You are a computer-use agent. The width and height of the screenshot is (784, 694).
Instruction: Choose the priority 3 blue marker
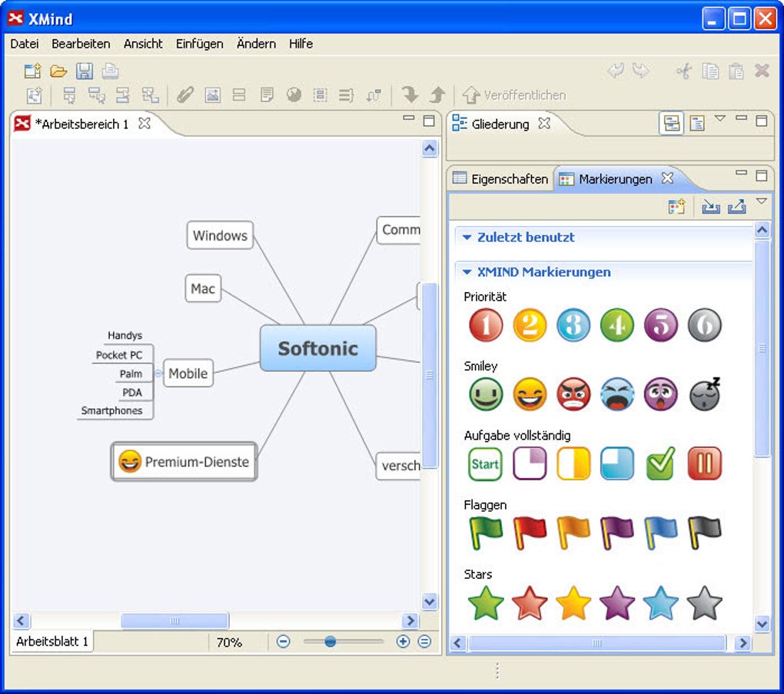(573, 325)
